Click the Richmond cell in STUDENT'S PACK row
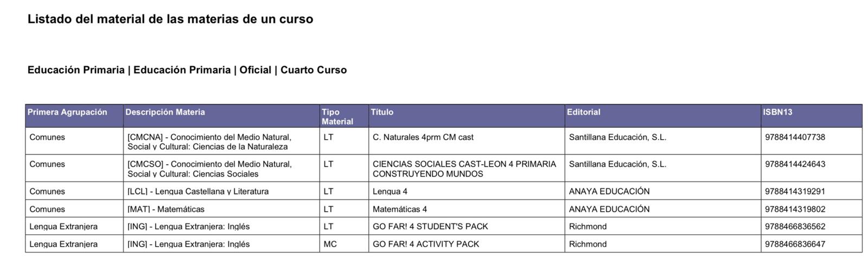The width and height of the screenshot is (868, 276). point(663,226)
